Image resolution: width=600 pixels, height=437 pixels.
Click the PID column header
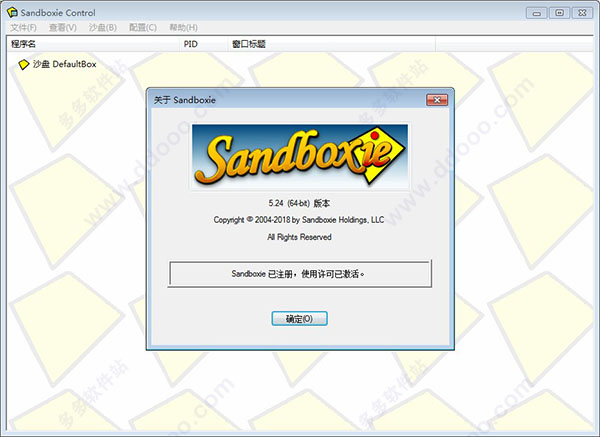[x=204, y=44]
